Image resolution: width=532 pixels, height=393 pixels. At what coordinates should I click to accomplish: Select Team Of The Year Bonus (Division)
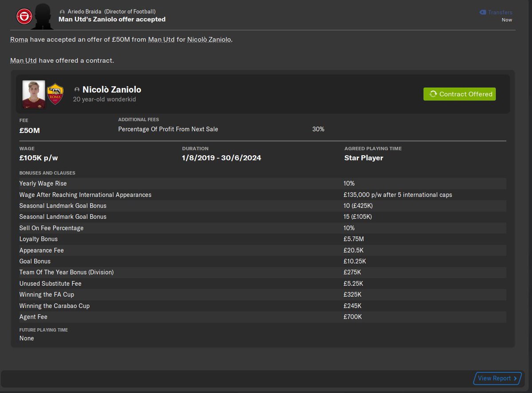tap(66, 272)
